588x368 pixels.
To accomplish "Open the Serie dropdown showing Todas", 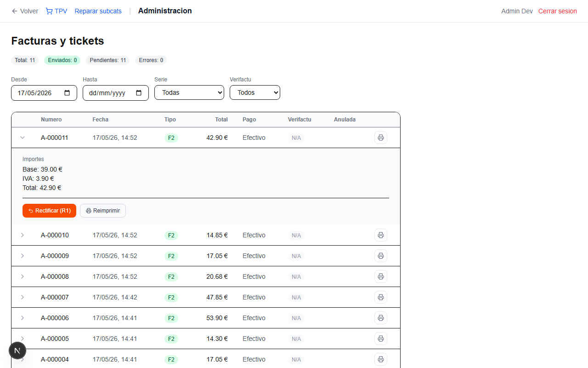I will coord(189,92).
